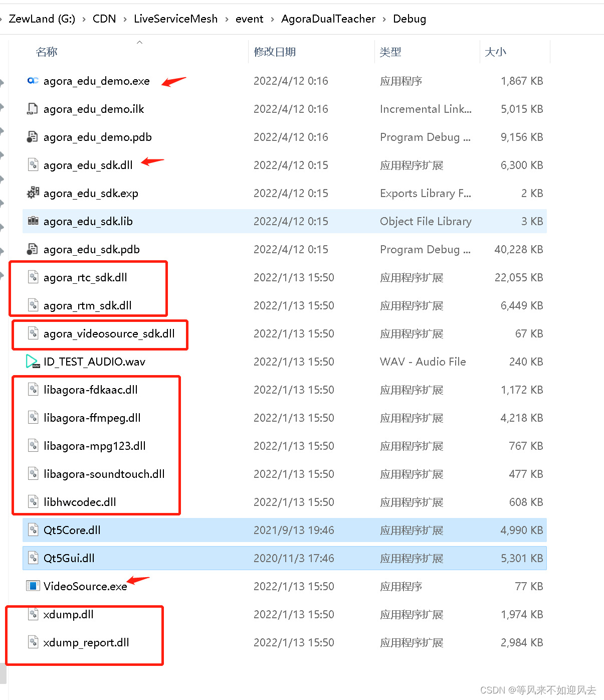This screenshot has width=604, height=700.
Task: Click the agora_edu_sdk.pdb file icon
Action: point(33,249)
